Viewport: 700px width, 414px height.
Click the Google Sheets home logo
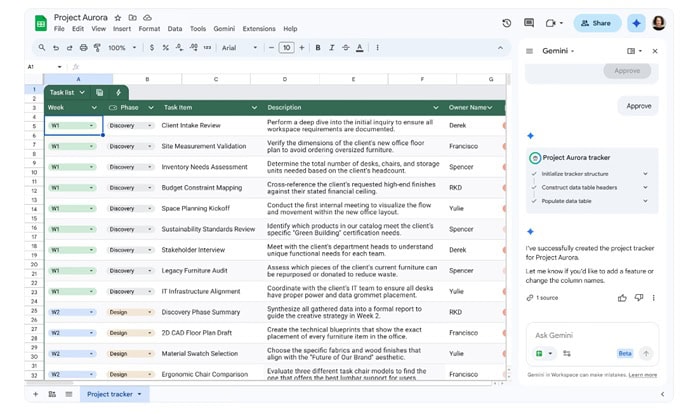point(41,23)
